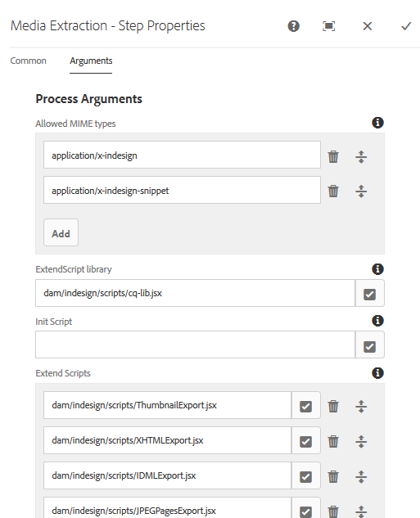Toggle the ExtendScript library checkbox
The width and height of the screenshot is (420, 518).
coord(369,294)
